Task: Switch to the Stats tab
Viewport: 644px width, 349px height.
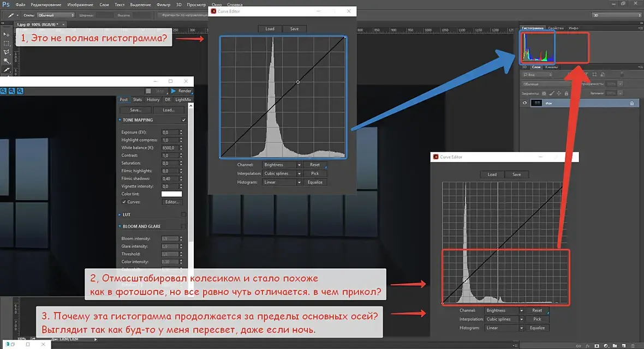Action: 137,99
